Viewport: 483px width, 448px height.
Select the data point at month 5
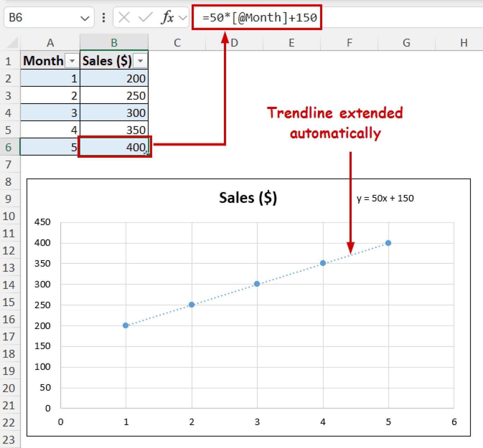click(x=388, y=243)
